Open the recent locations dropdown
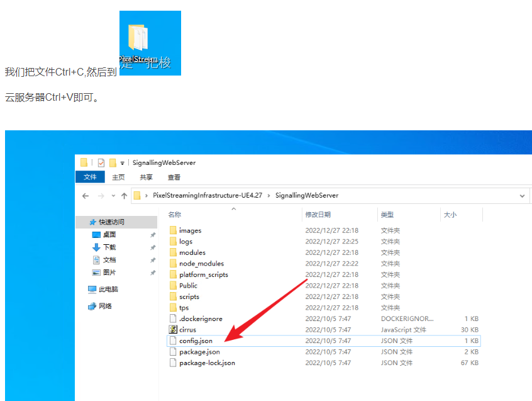 click(113, 196)
